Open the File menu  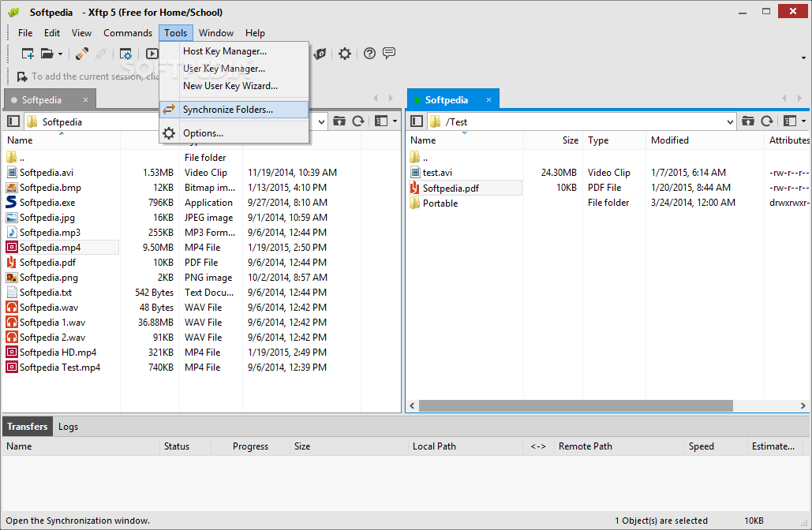pos(25,32)
